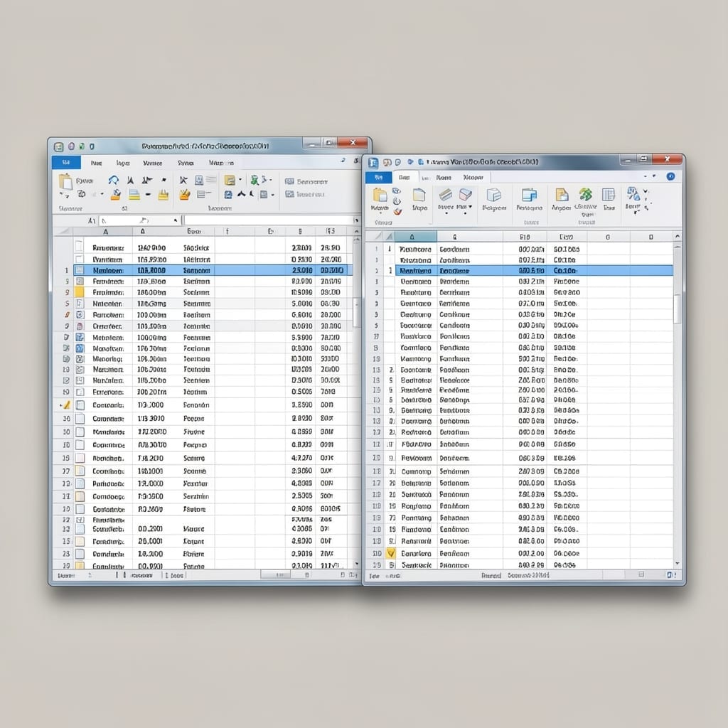Viewport: 728px width, 728px height.
Task: Toggle the checkbox in the highlighted blue left row
Action: click(80, 270)
